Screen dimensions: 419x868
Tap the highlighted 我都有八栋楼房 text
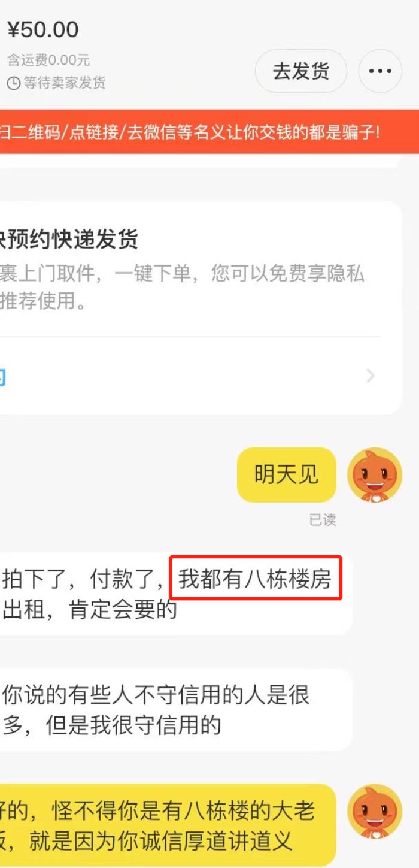[256, 578]
